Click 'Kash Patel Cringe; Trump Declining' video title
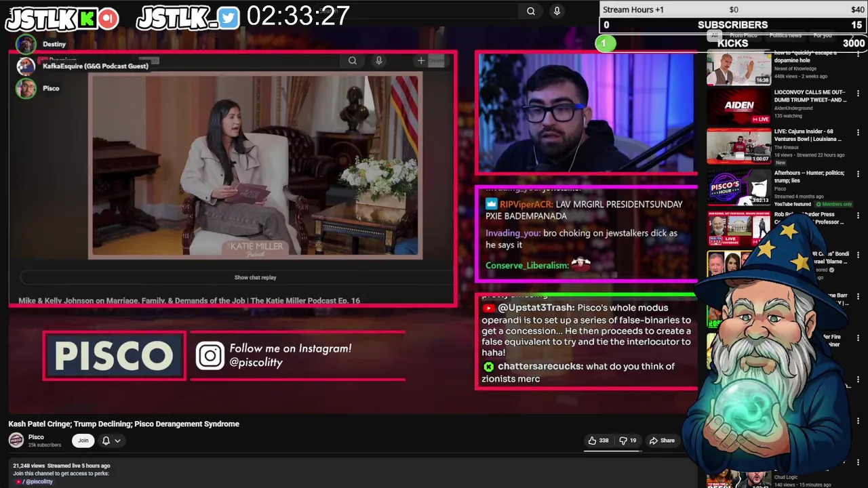 124,424
